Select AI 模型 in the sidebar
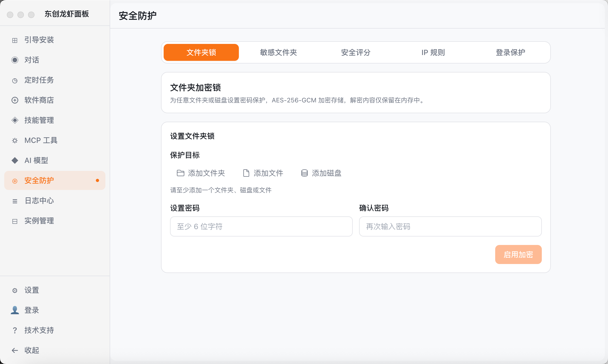The width and height of the screenshot is (608, 364). 55,160
